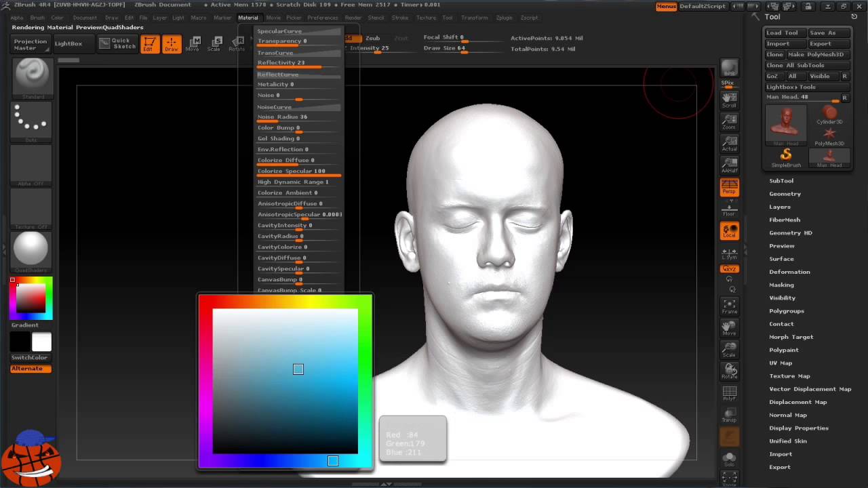The width and height of the screenshot is (868, 488).
Task: Toggle Transp transparency mode
Action: click(729, 415)
